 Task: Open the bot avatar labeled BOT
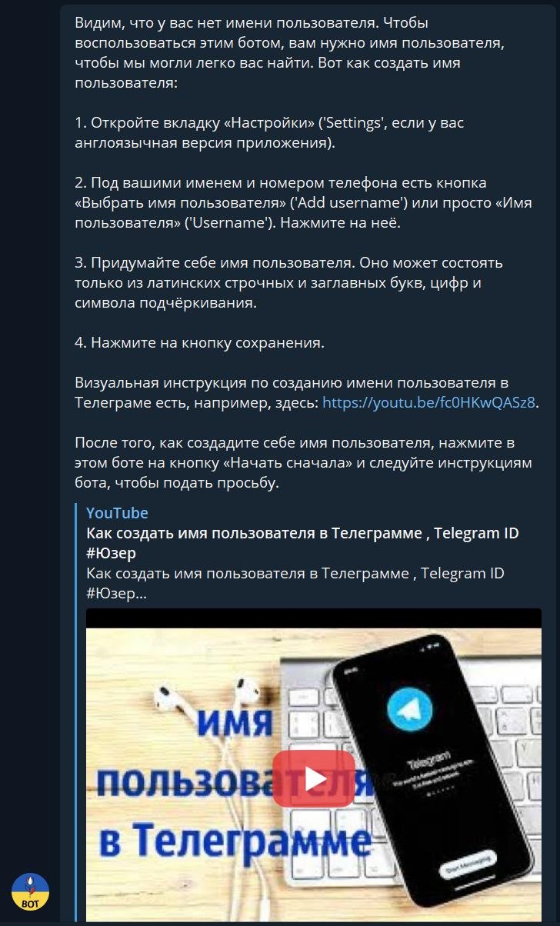click(30, 893)
